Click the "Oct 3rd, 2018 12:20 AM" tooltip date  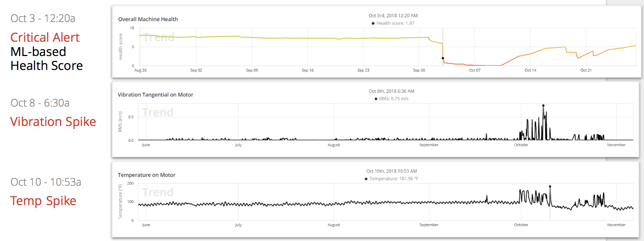coord(393,16)
